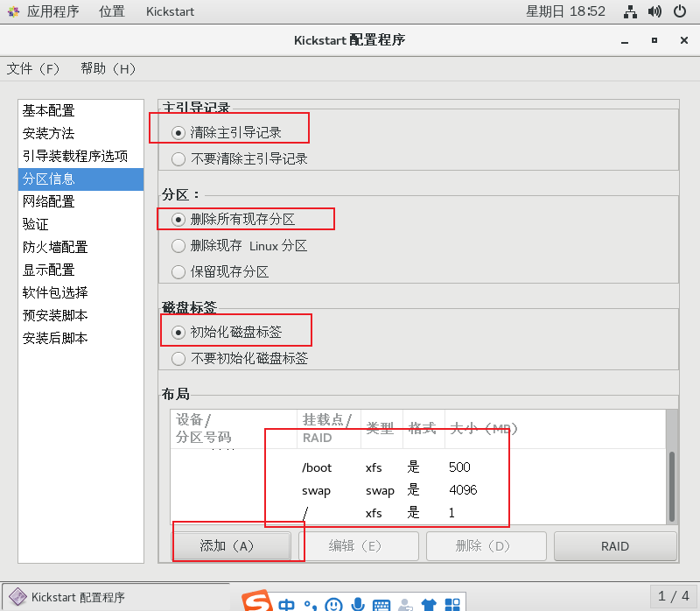Screen dimensions: 700x611
Task: Open the 位置 places menu
Action: pyautogui.click(x=112, y=11)
